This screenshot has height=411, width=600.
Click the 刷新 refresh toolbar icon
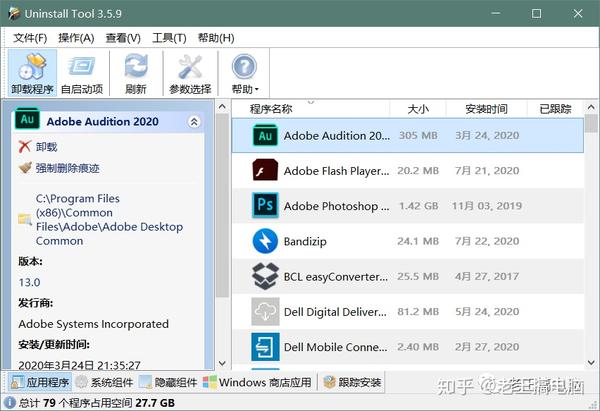[x=136, y=73]
